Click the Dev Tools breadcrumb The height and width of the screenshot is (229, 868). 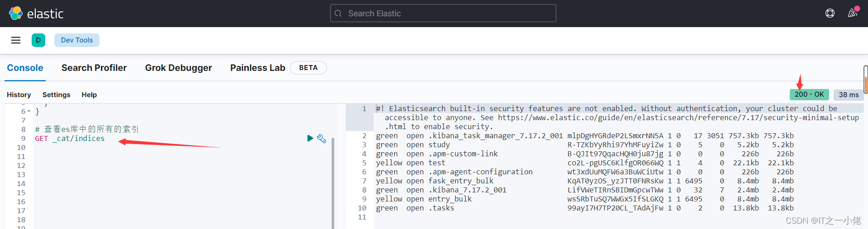pyautogui.click(x=77, y=40)
